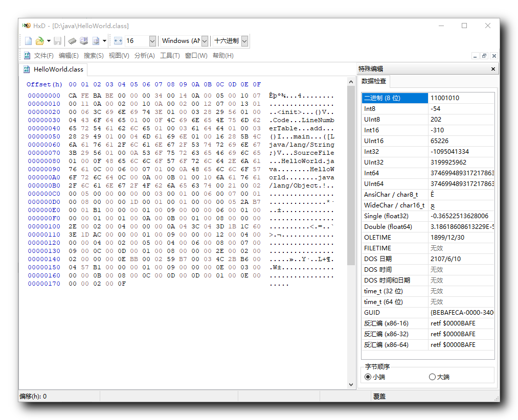This screenshot has width=518, height=420.
Task: Click the HxD app icon in title bar
Action: click(27, 26)
